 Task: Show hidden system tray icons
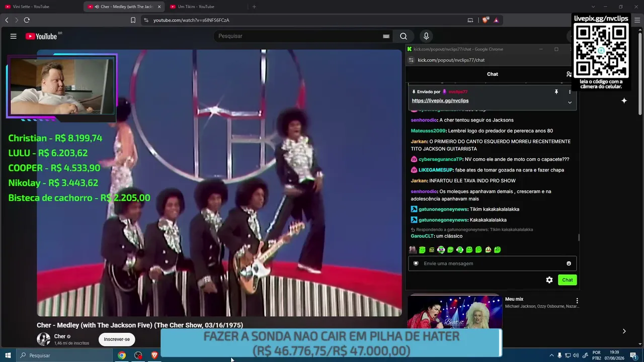click(551, 355)
